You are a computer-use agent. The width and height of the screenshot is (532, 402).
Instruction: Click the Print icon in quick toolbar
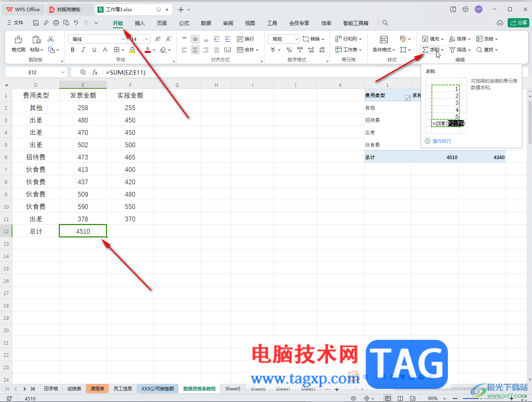point(56,23)
